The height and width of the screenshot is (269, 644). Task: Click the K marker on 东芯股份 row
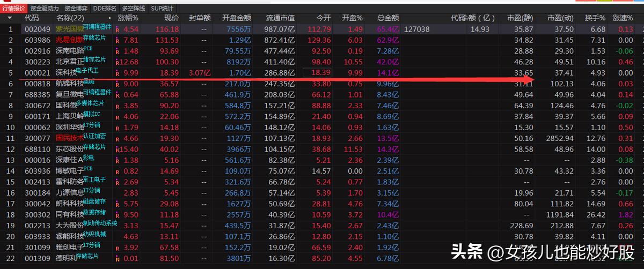[x=118, y=150]
